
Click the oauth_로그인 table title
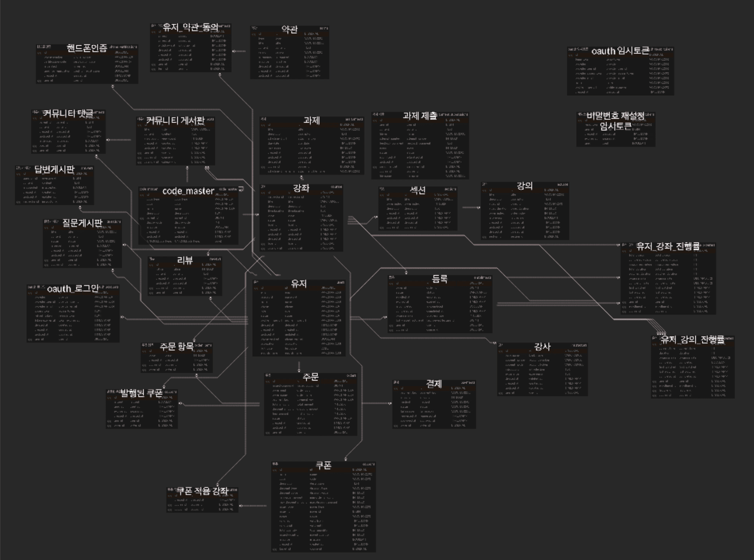coord(73,289)
